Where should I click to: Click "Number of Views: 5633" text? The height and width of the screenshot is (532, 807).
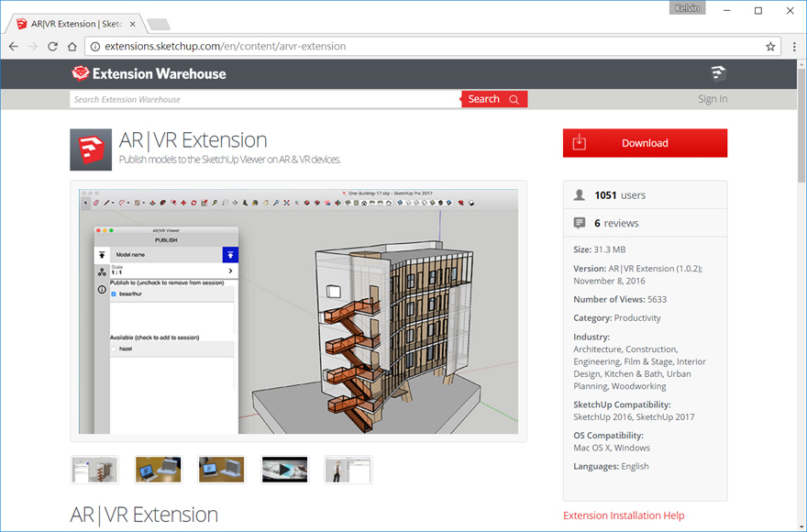[620, 299]
